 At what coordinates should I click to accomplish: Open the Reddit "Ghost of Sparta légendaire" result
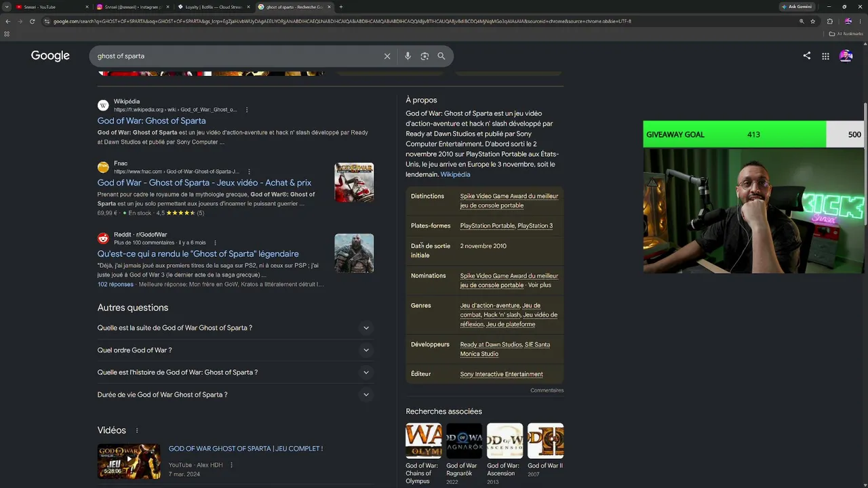[x=198, y=253]
